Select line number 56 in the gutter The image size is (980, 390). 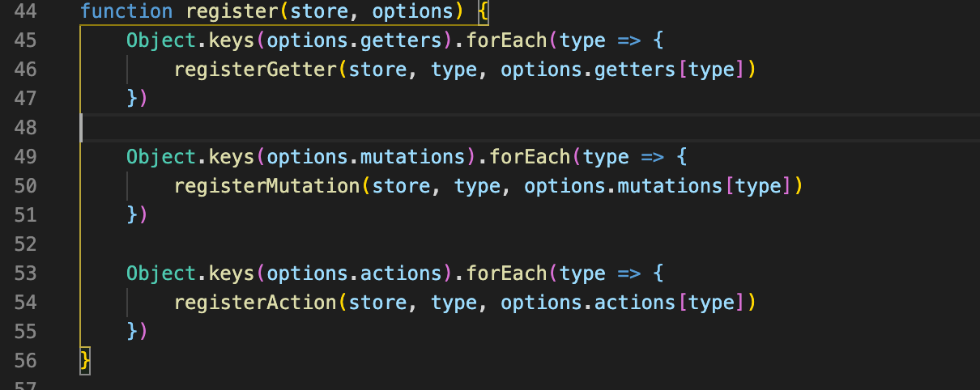[26, 360]
